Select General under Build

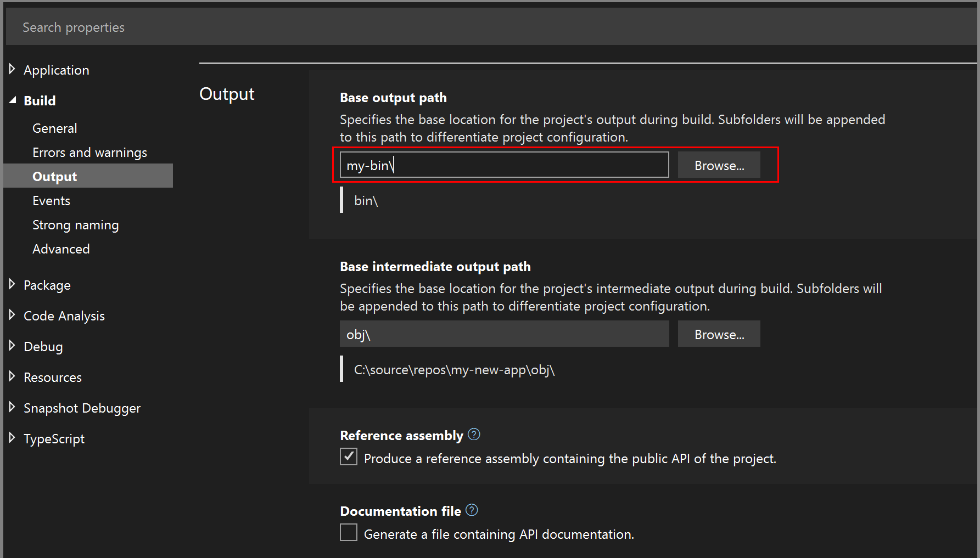54,128
